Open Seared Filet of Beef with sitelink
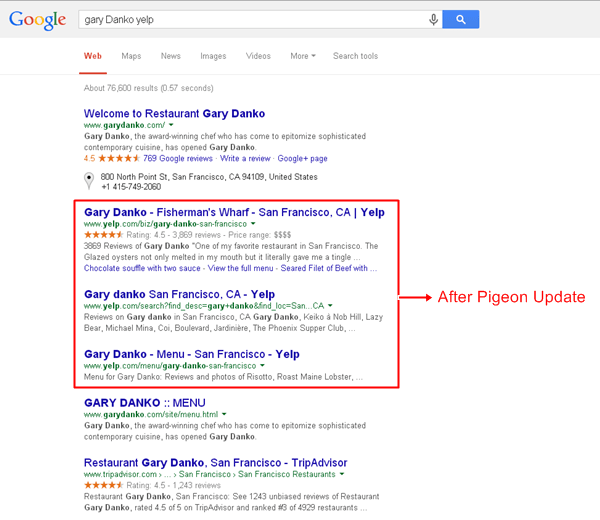600x520 pixels. pos(328,268)
